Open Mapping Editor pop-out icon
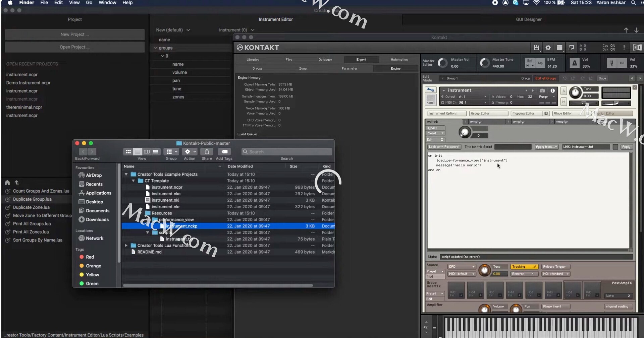Image resolution: width=644 pixels, height=338 pixels. tap(546, 114)
